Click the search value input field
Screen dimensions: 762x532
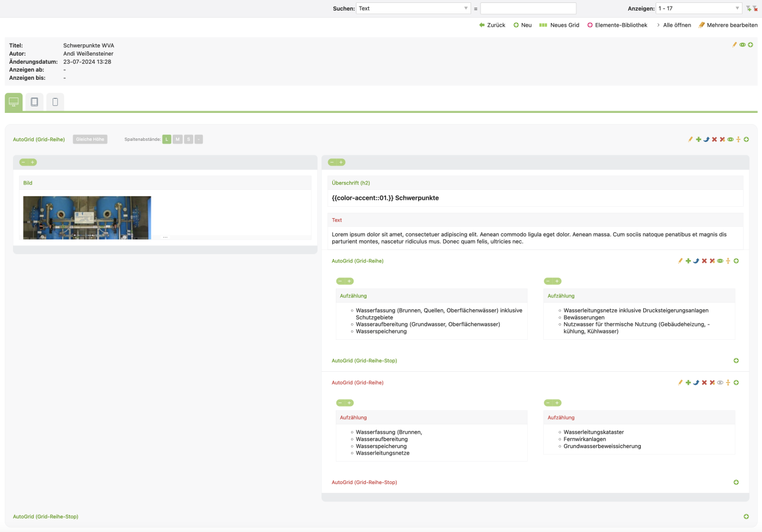[528, 8]
